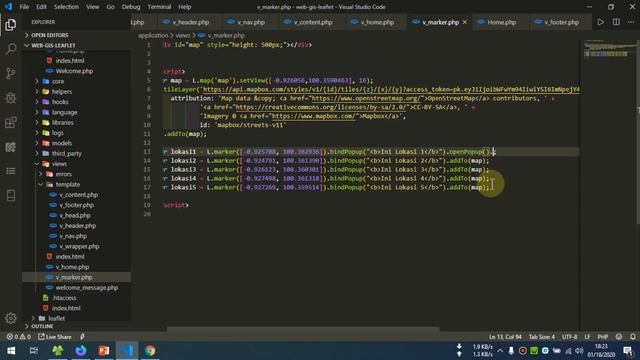
Task: Open v_wrapper.php in the explorer
Action: pyautogui.click(x=77, y=246)
